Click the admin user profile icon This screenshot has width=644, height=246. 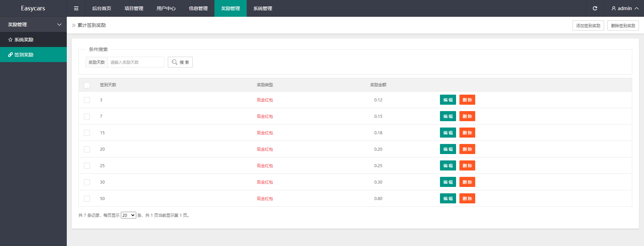(x=613, y=8)
